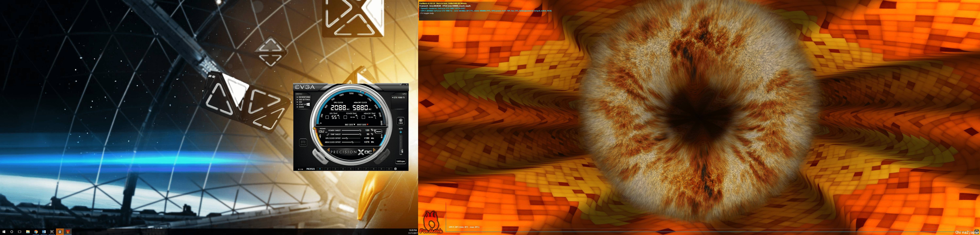The width and height of the screenshot is (980, 235).
Task: Select profile slot 1
Action: (x=320, y=169)
